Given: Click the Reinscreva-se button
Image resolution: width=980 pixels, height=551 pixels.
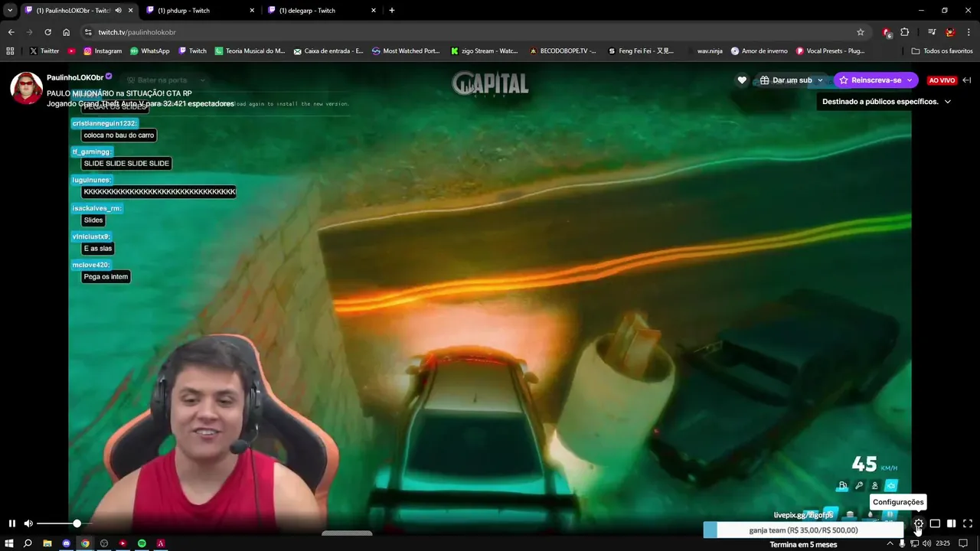Looking at the screenshot, I should (870, 80).
